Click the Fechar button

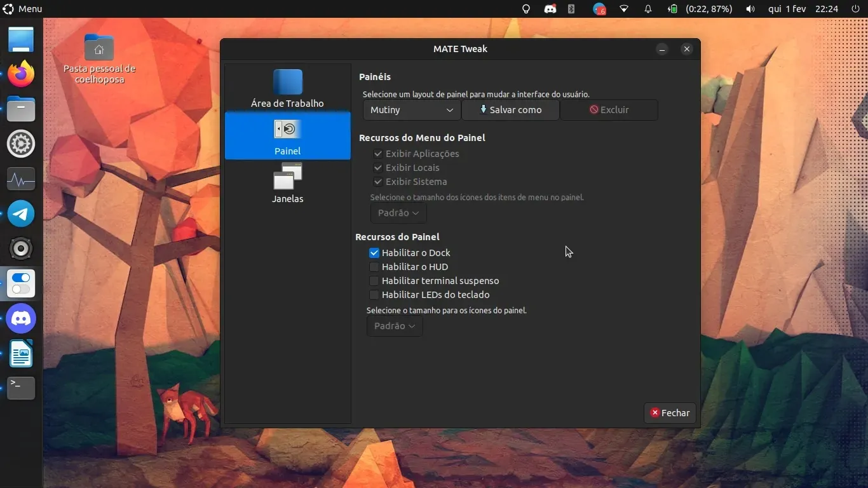coord(670,413)
